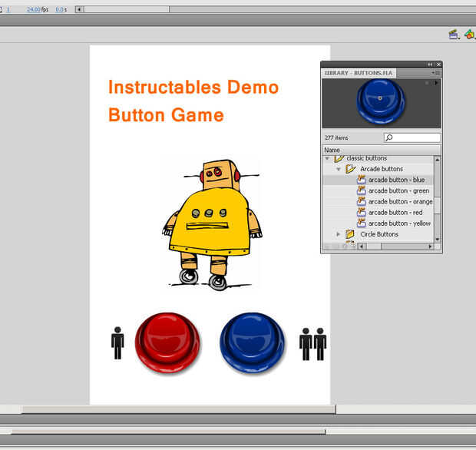
Task: Select the arcade button - yellow symbol icon
Action: [362, 223]
